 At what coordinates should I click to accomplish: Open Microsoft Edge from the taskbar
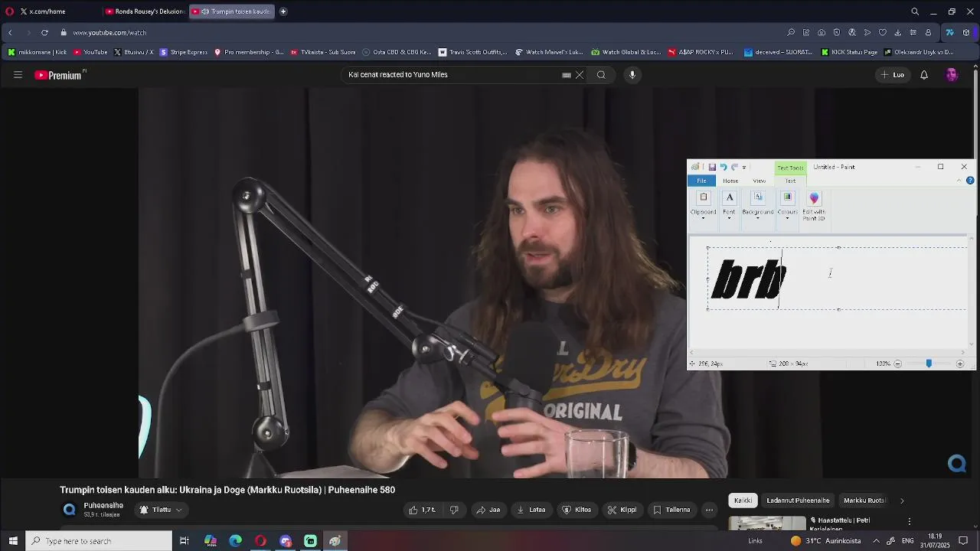pyautogui.click(x=236, y=541)
